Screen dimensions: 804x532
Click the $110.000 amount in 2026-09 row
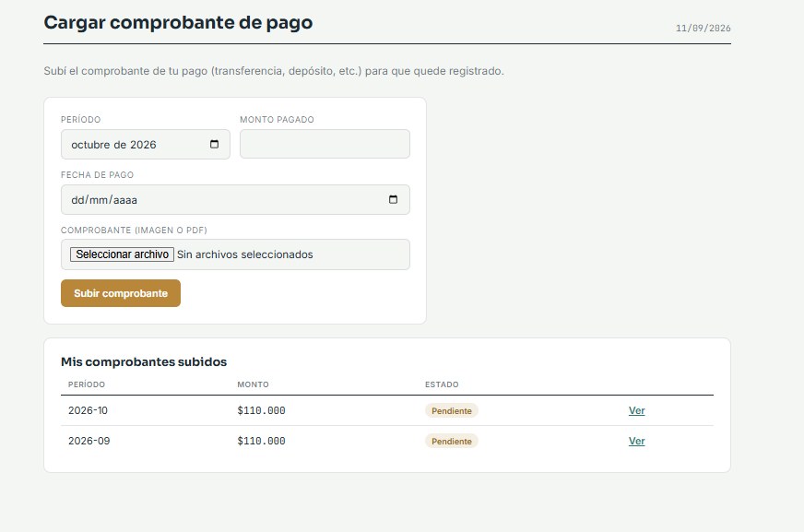pyautogui.click(x=261, y=441)
